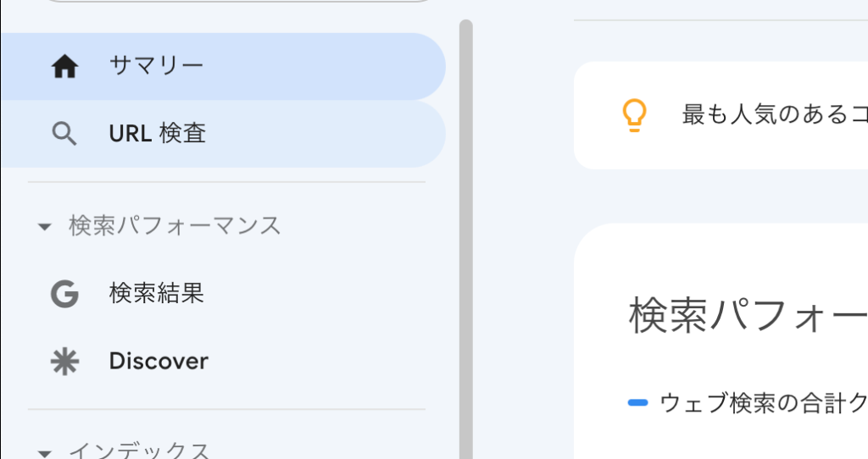The image size is (868, 459).
Task: Click the lightbulb insight icon
Action: tap(634, 115)
